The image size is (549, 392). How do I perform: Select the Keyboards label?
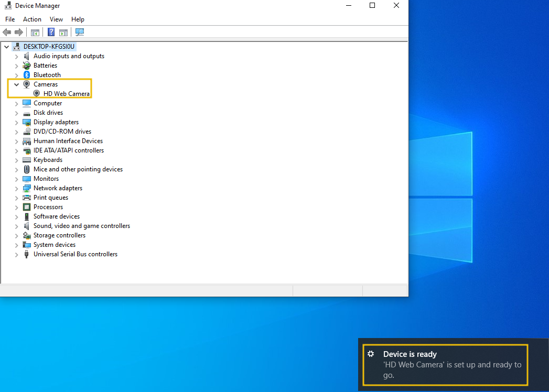[x=48, y=160]
